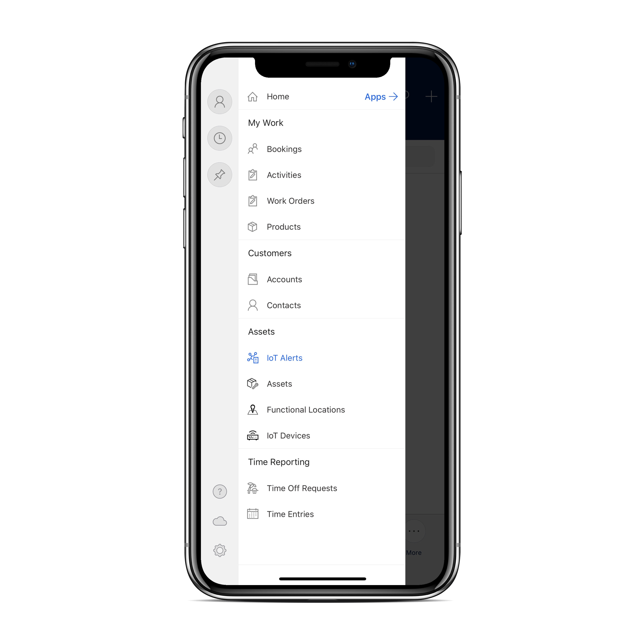644x644 pixels.
Task: Open Time Entries section
Action: pyautogui.click(x=289, y=513)
